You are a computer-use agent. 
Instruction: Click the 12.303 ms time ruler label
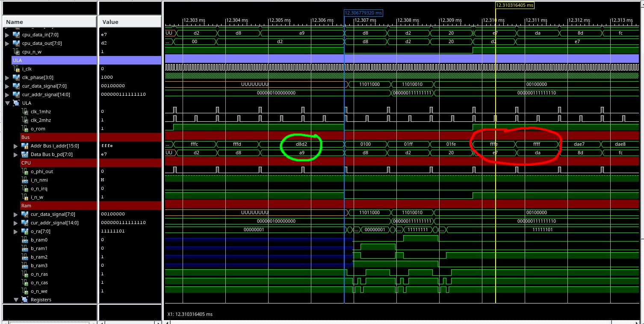coord(194,20)
